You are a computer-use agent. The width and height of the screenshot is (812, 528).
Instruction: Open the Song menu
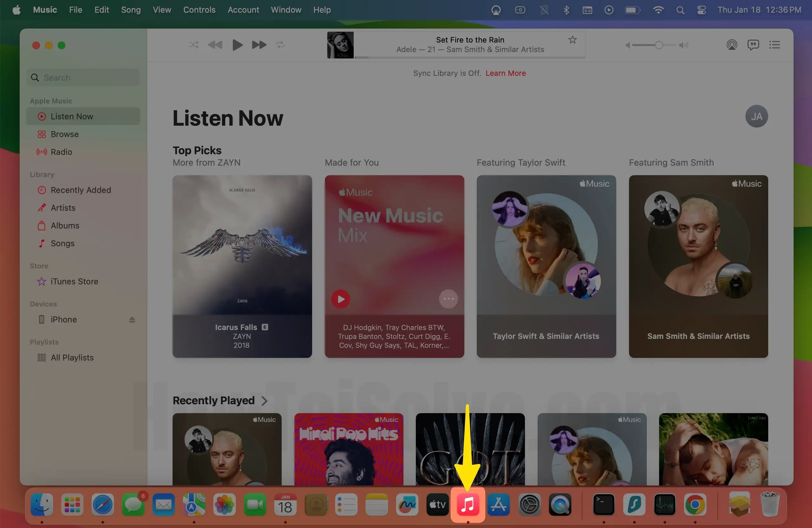pos(131,10)
